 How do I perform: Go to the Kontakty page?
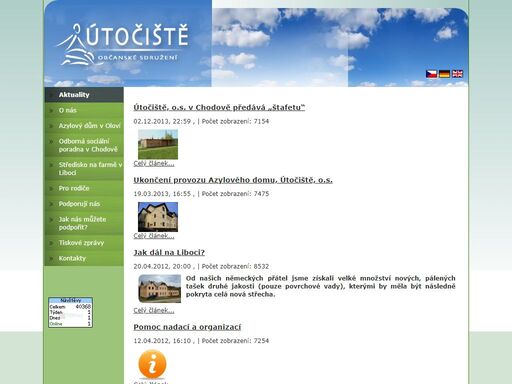[84, 258]
